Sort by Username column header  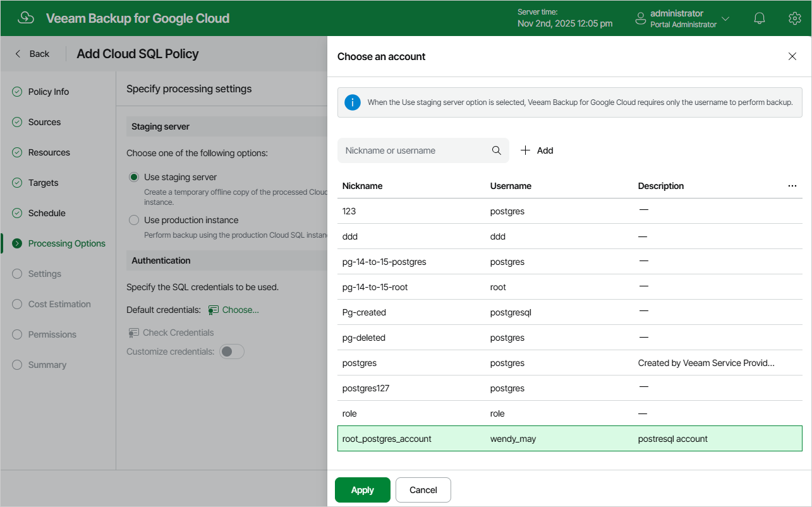tap(511, 186)
